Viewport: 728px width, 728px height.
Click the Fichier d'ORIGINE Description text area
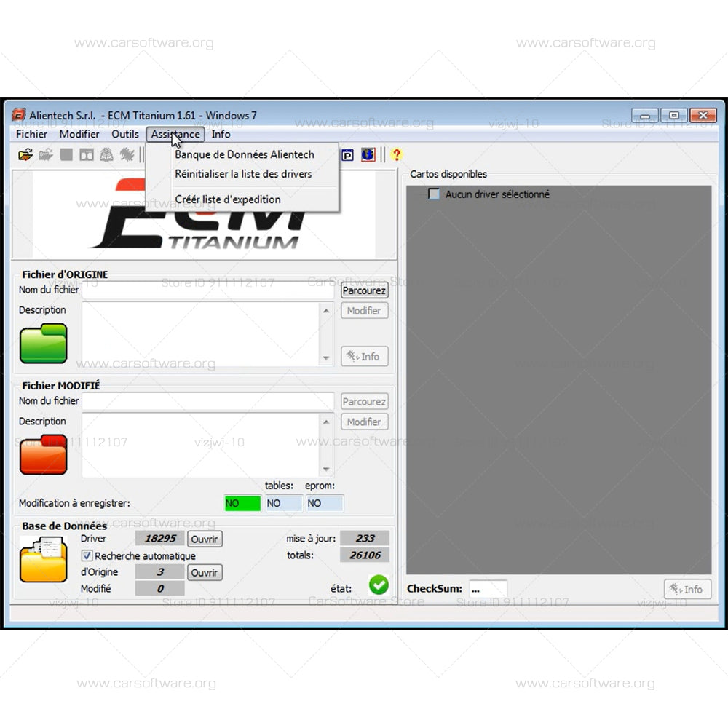click(201, 334)
